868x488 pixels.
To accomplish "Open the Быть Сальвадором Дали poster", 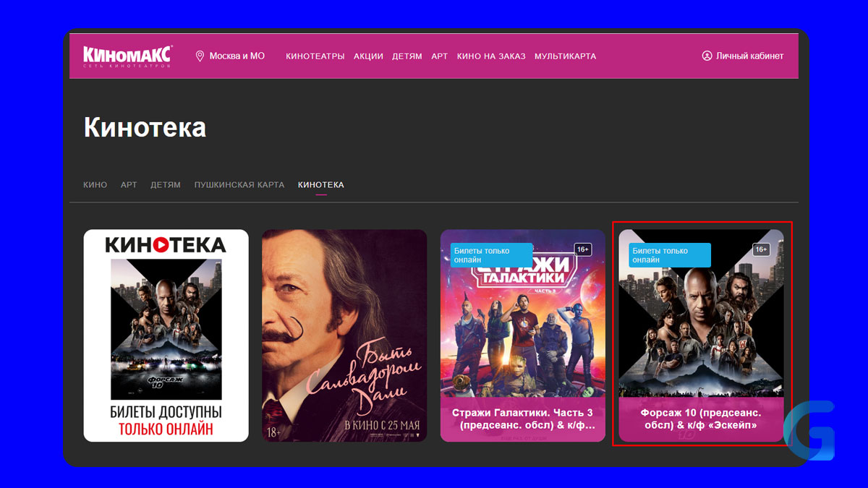I will (344, 335).
